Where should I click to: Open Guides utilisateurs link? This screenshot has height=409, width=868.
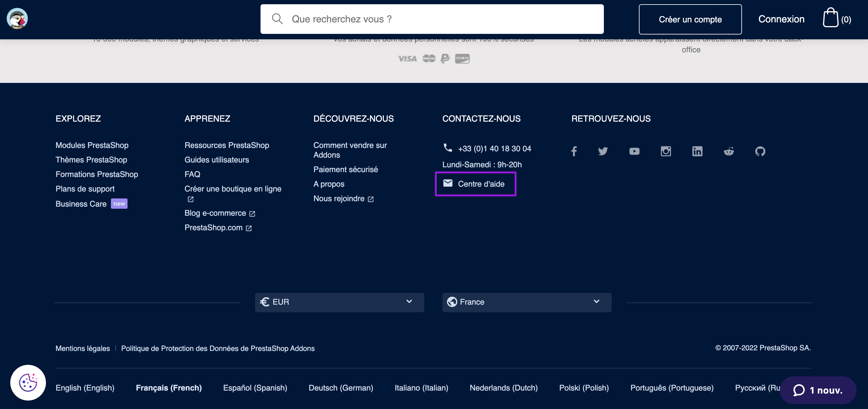[217, 160]
